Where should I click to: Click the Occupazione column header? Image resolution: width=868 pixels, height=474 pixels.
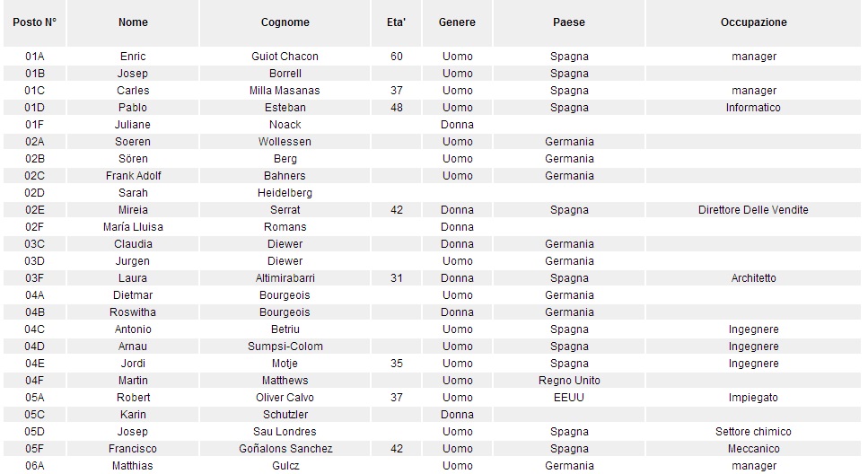pyautogui.click(x=753, y=22)
